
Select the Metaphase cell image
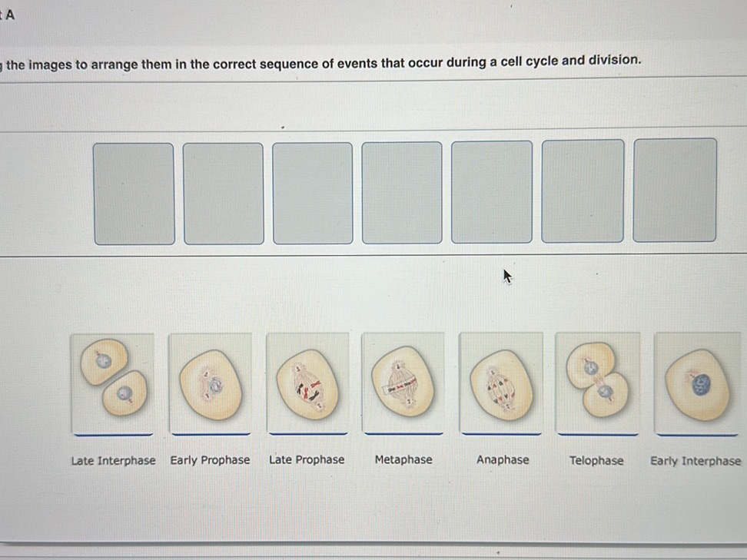pos(403,382)
